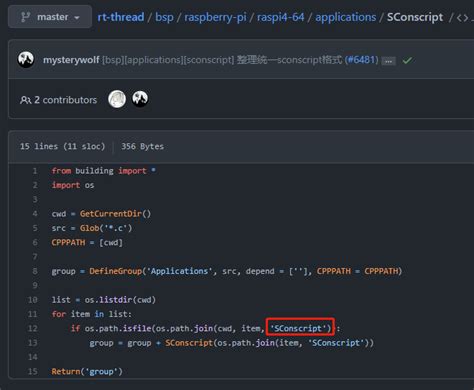Open first contributor avatar
The width and height of the screenshot is (474, 390).
(x=117, y=99)
